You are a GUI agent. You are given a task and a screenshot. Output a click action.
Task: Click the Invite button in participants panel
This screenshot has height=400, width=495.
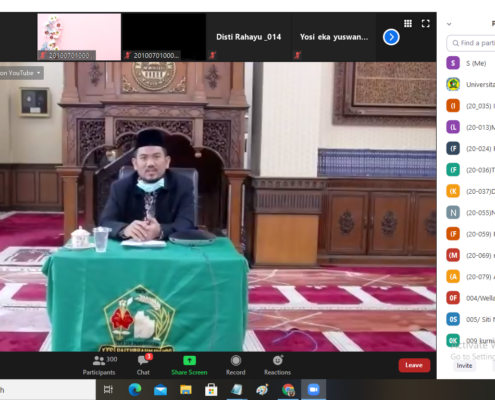464,366
